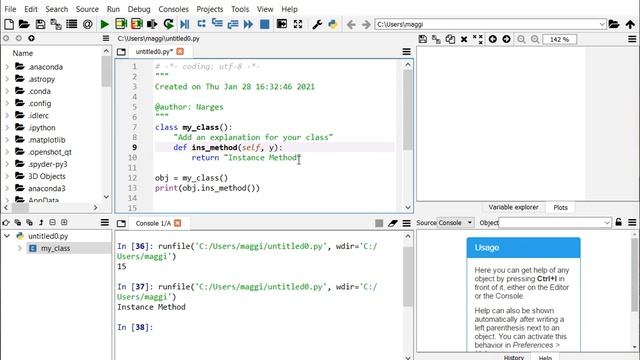Change to the parent directory
Image resolution: width=640 pixels, height=360 pixels.
coord(630,24)
